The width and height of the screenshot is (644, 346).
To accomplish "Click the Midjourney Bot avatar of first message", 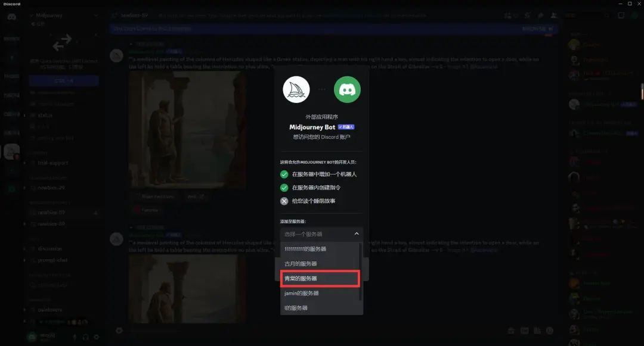I will click(117, 55).
